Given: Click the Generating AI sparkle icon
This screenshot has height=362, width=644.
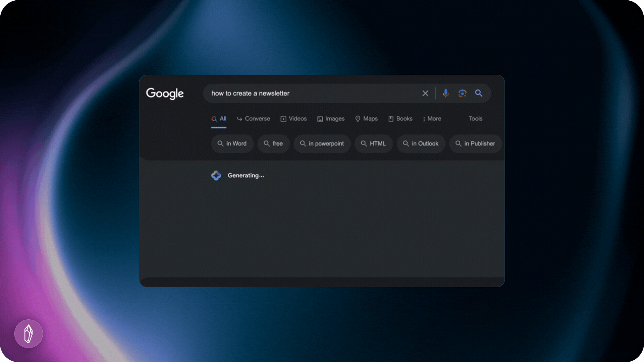Looking at the screenshot, I should (216, 175).
